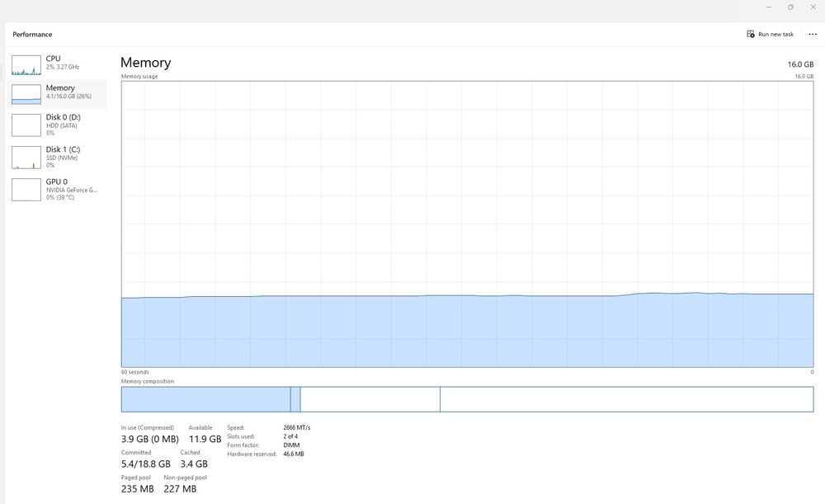The image size is (825, 504).
Task: Click the in-use segment of memory composition
Action: pyautogui.click(x=205, y=399)
